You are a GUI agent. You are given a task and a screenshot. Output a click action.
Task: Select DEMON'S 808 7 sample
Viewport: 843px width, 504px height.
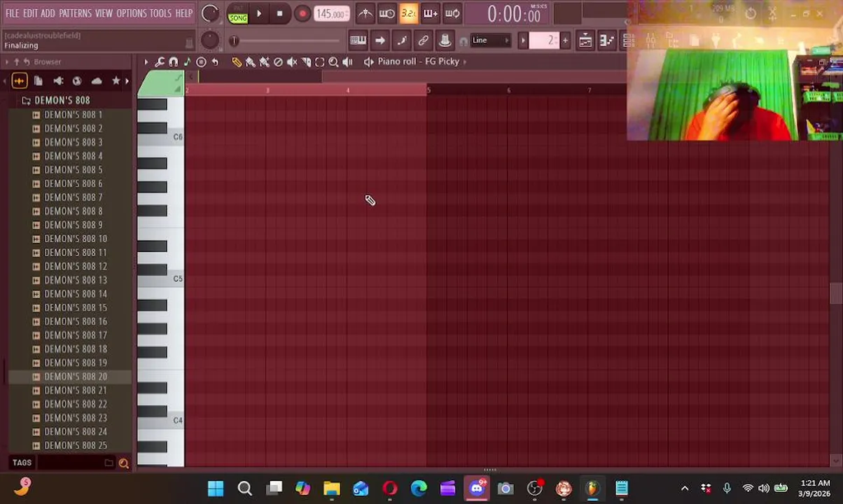(73, 197)
